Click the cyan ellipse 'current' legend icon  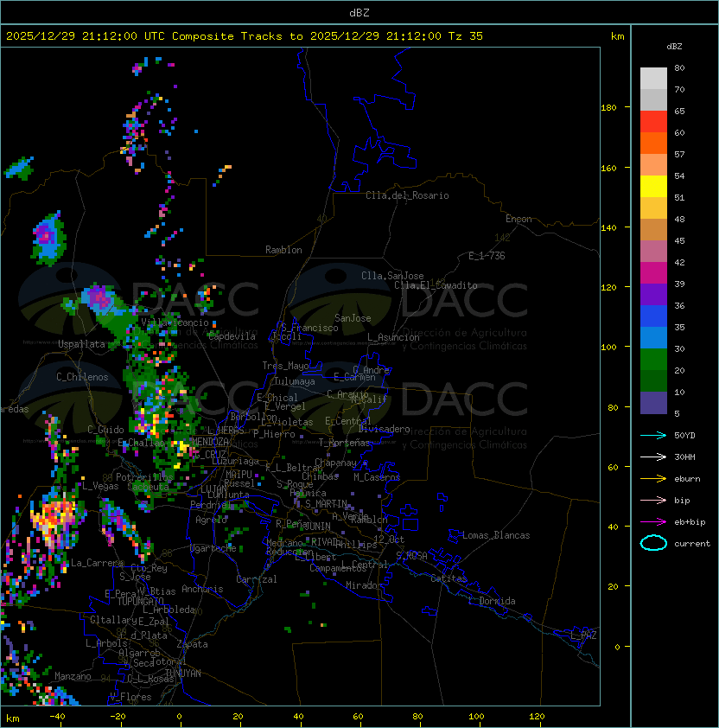coord(653,543)
